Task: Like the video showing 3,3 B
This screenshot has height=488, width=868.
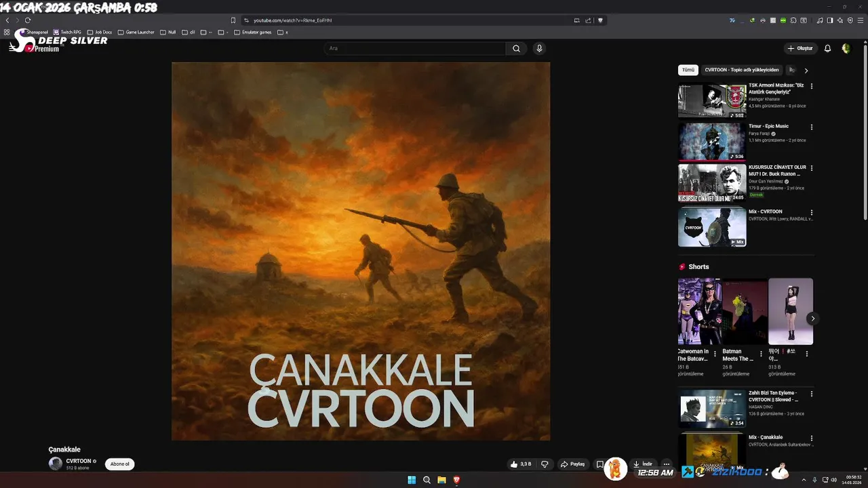Action: 521,464
